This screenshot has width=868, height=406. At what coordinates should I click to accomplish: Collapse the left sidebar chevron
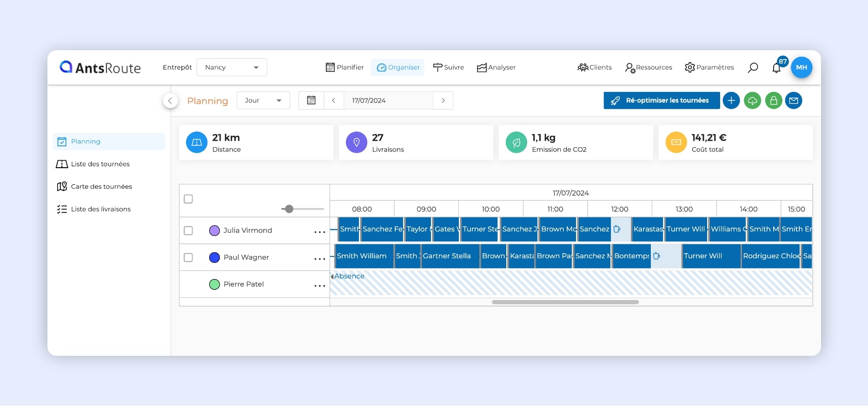click(170, 101)
